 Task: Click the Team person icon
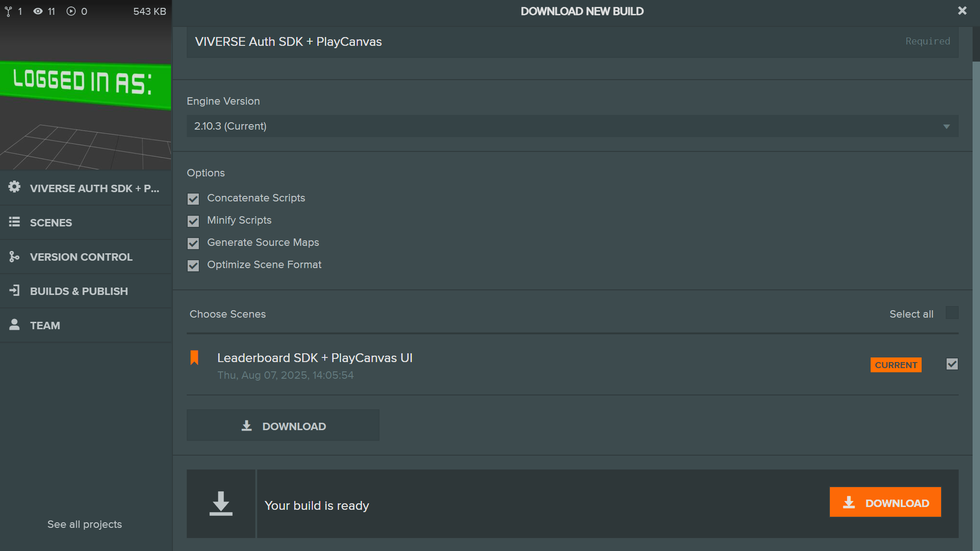[x=14, y=325]
